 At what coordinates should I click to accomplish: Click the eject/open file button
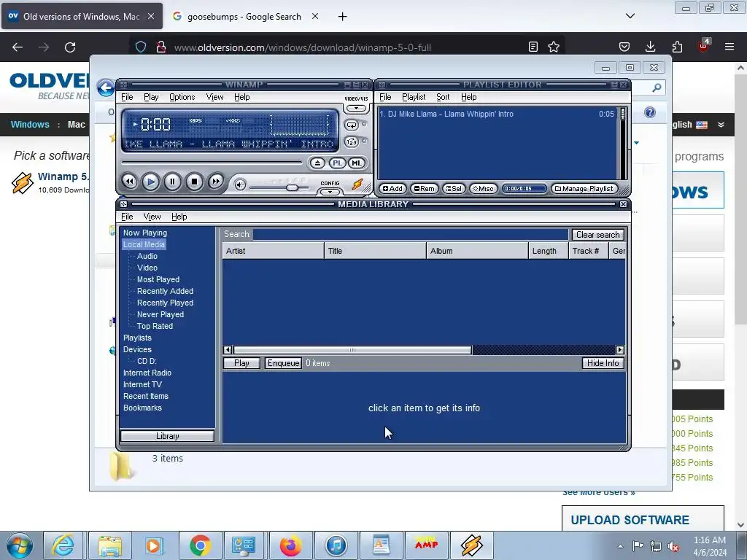[317, 163]
